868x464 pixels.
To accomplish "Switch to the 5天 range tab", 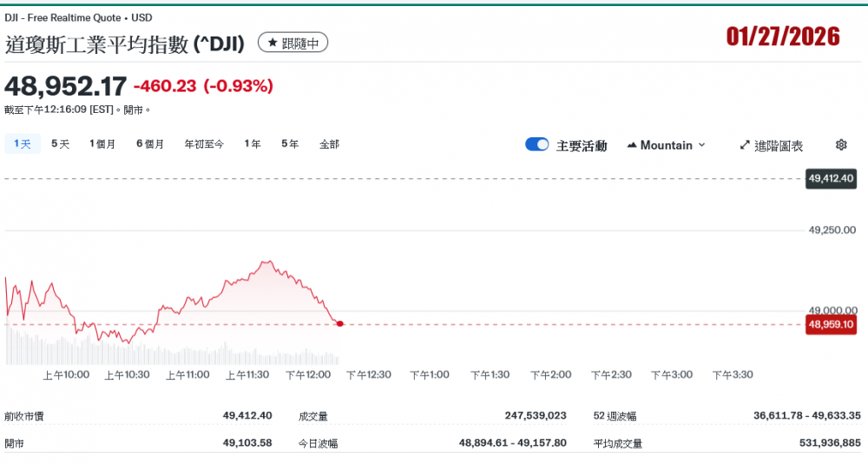I will pos(60,144).
